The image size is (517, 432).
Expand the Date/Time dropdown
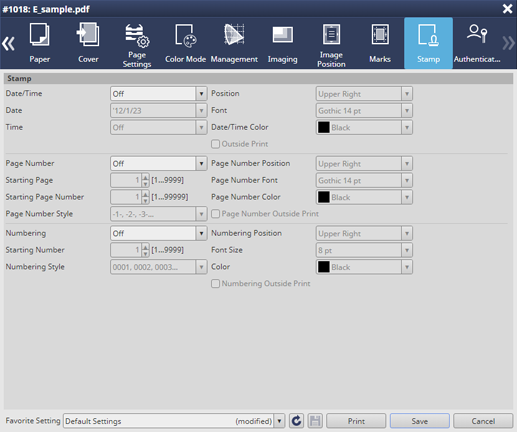(x=159, y=94)
